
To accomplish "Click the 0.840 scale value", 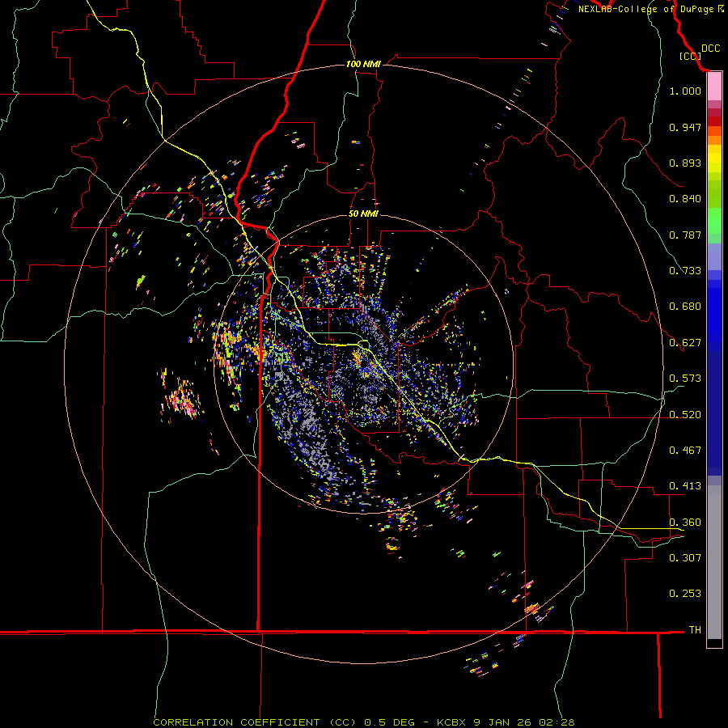I will tap(685, 199).
